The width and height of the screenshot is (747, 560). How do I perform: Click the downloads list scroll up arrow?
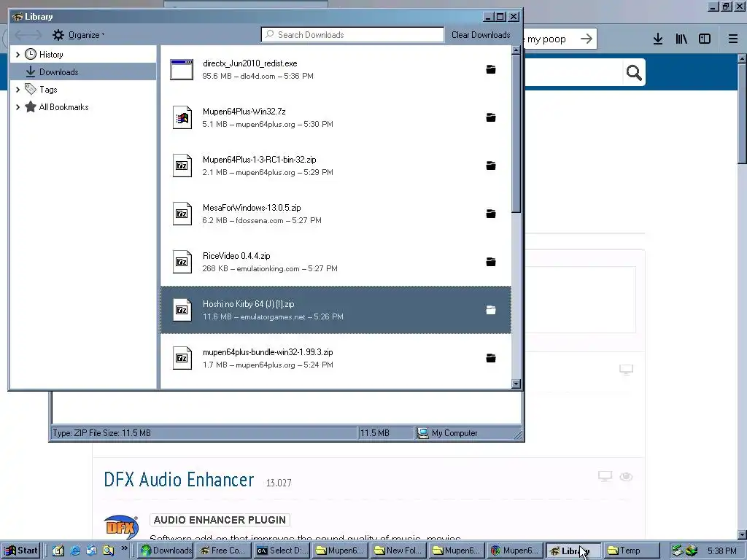pyautogui.click(x=516, y=50)
